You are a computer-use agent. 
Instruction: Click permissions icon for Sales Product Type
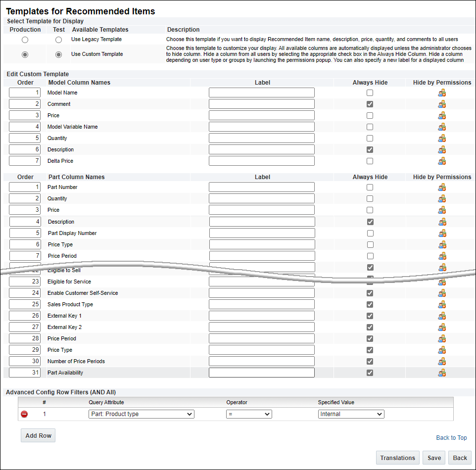point(442,304)
